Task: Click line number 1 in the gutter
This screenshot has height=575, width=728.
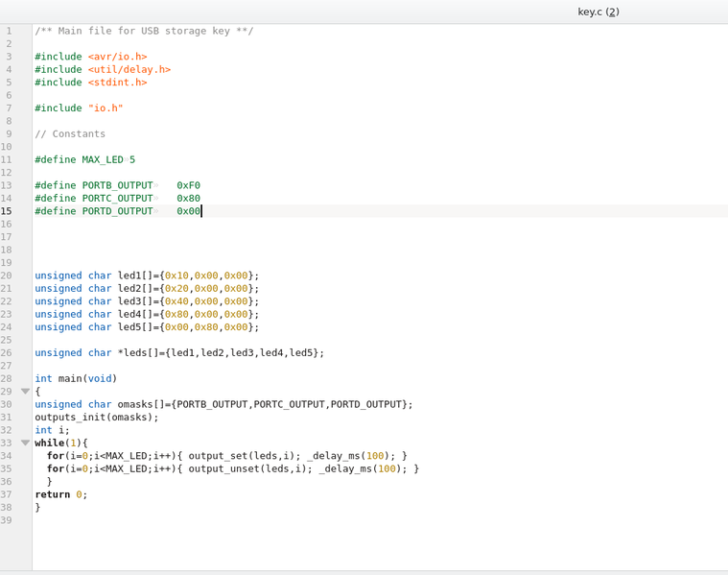Action: click(x=9, y=31)
